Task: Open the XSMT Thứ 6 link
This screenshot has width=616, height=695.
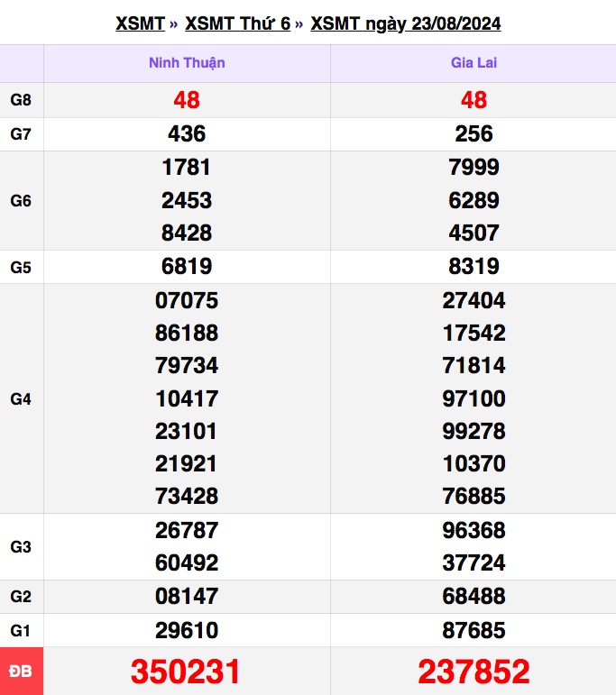Action: 238,23
